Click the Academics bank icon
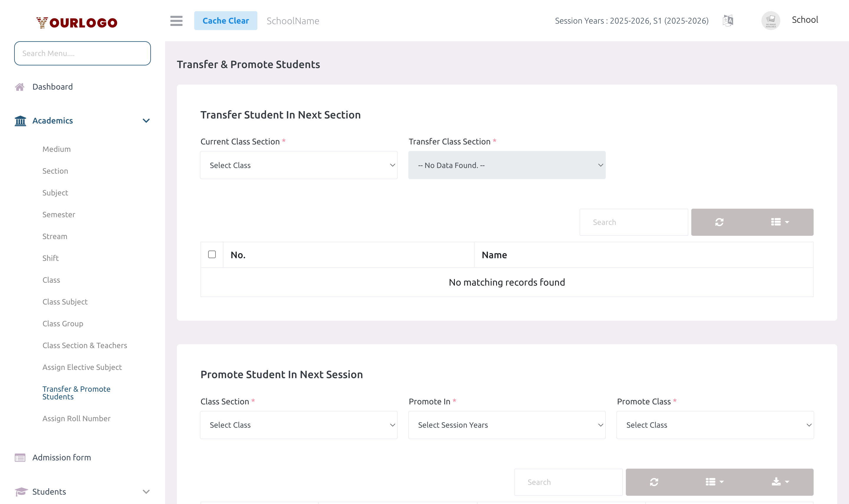The width and height of the screenshot is (849, 504). [20, 121]
